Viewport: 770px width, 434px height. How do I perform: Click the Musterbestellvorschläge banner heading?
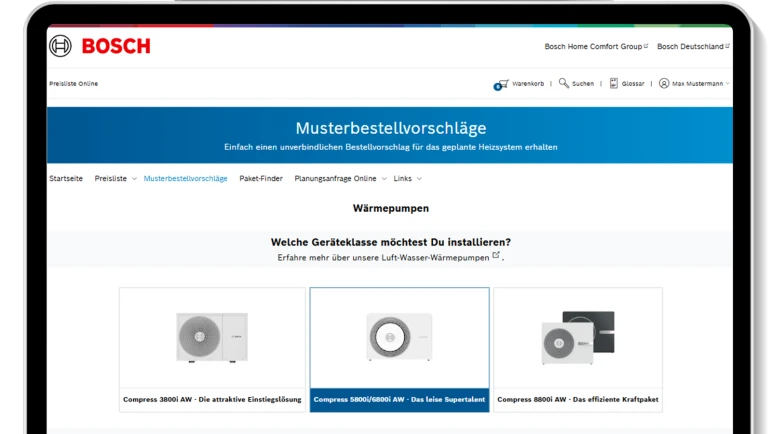[x=391, y=128]
